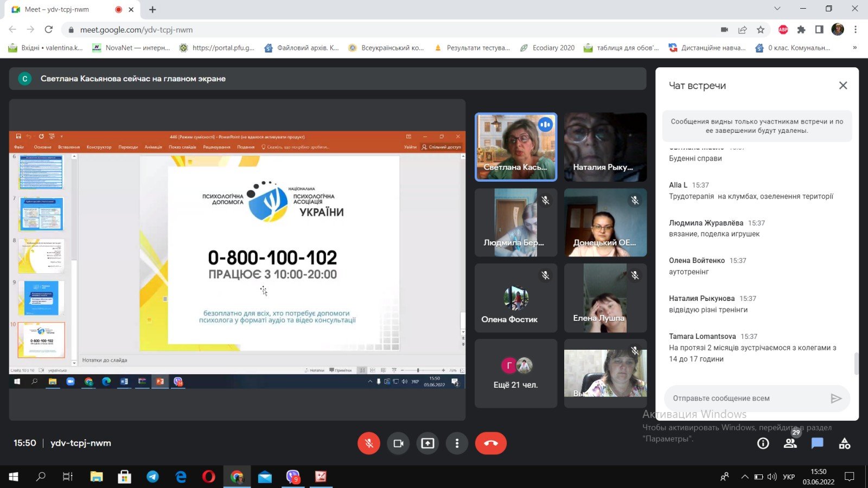Screen dimensions: 868x488
Task: Open a new browser tab
Action: 152,9
